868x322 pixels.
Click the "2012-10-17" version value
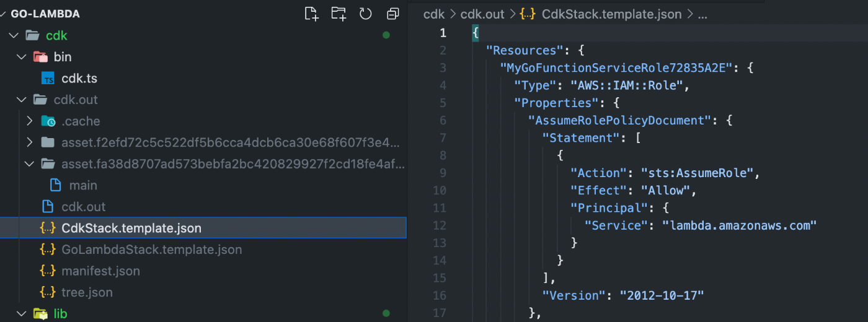(662, 295)
